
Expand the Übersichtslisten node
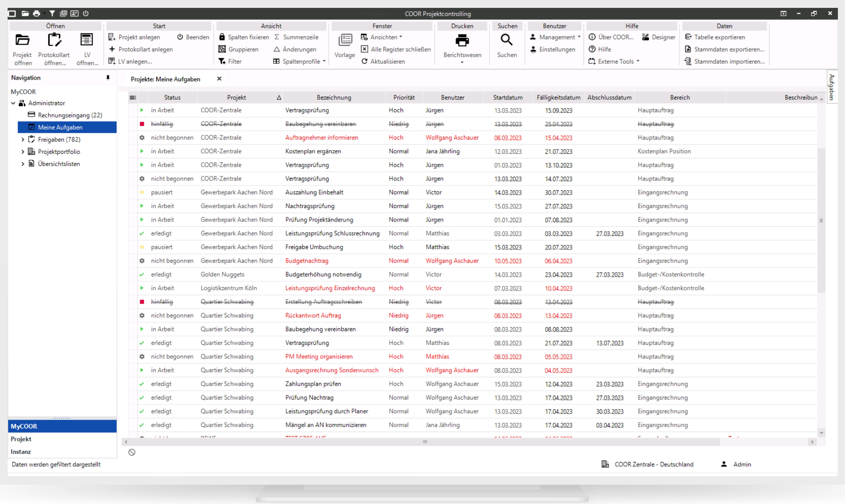point(23,164)
